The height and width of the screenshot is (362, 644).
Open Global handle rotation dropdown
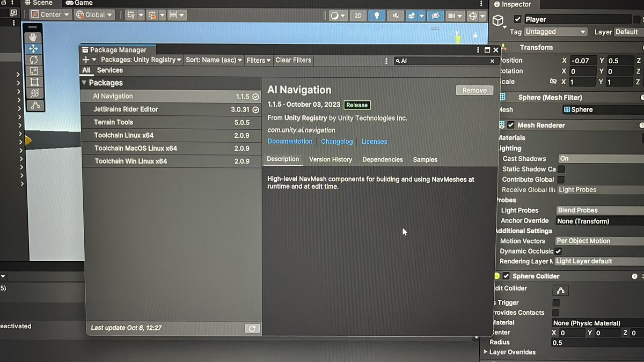tap(95, 14)
